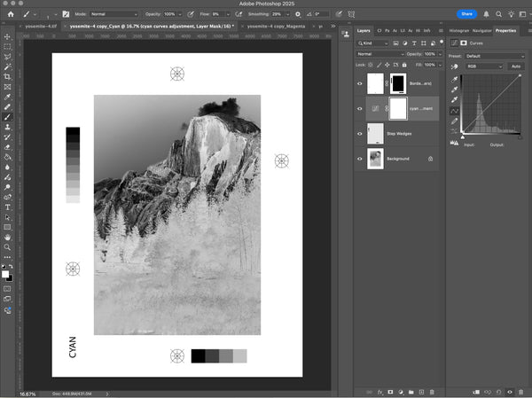Choose draw-curve pencil tool in Curves
The width and height of the screenshot is (532, 398).
click(454, 121)
